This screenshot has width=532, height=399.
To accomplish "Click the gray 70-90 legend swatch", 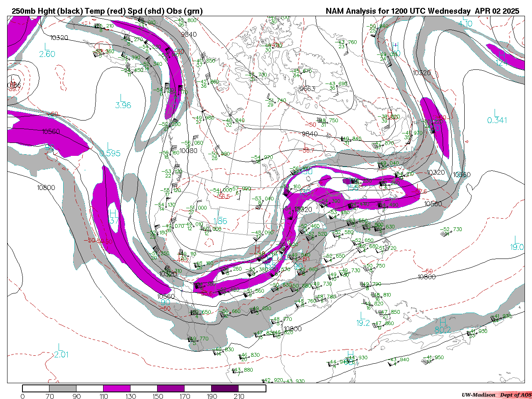I will click(x=63, y=389).
